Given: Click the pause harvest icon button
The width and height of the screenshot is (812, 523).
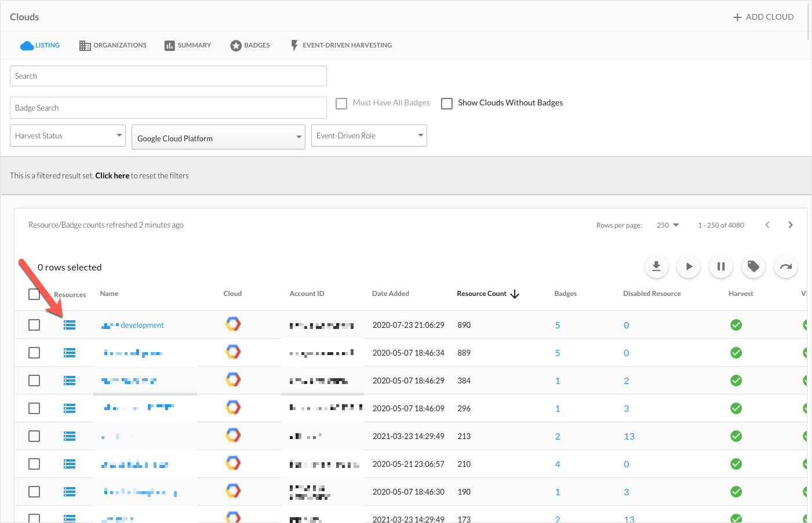Looking at the screenshot, I should click(x=721, y=266).
